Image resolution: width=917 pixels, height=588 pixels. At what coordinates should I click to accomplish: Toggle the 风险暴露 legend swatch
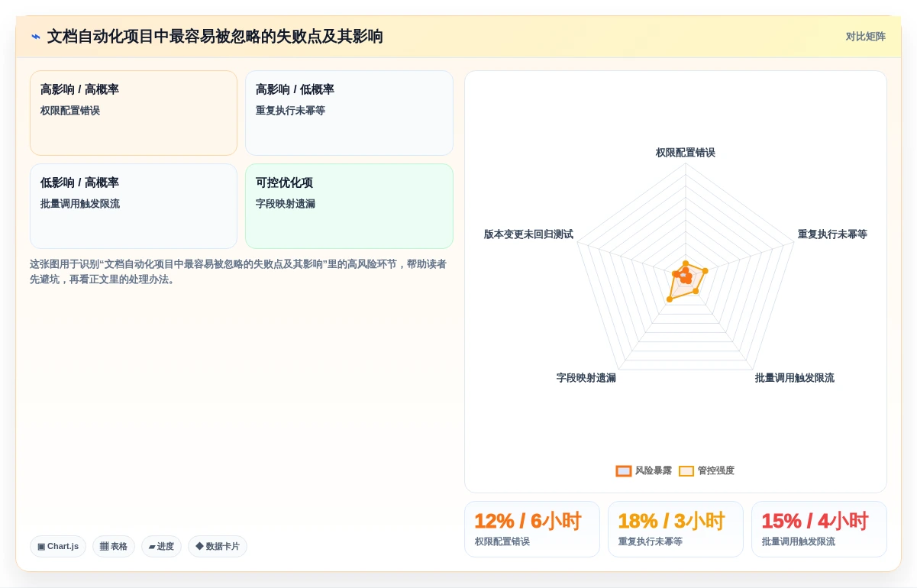click(x=624, y=471)
